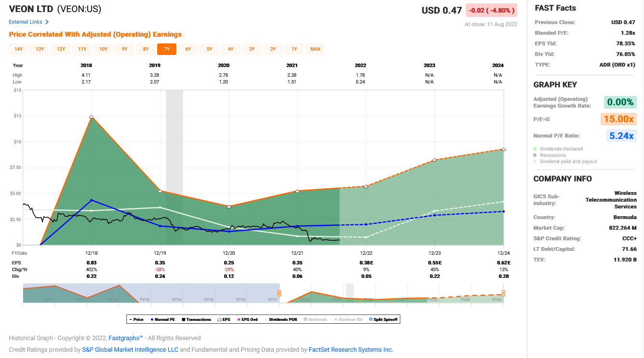Click the EPS triangle marker at 12/20
The height and width of the screenshot is (358, 644).
coord(228,206)
